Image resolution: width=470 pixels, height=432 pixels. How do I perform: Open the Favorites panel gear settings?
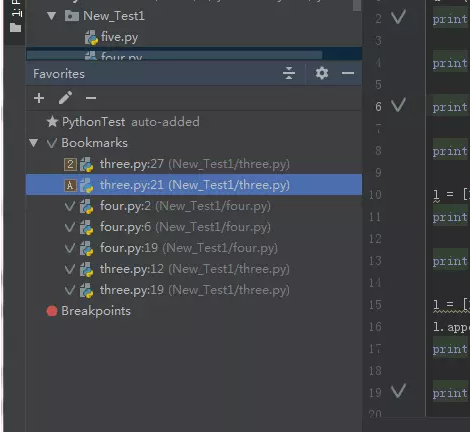tap(322, 73)
